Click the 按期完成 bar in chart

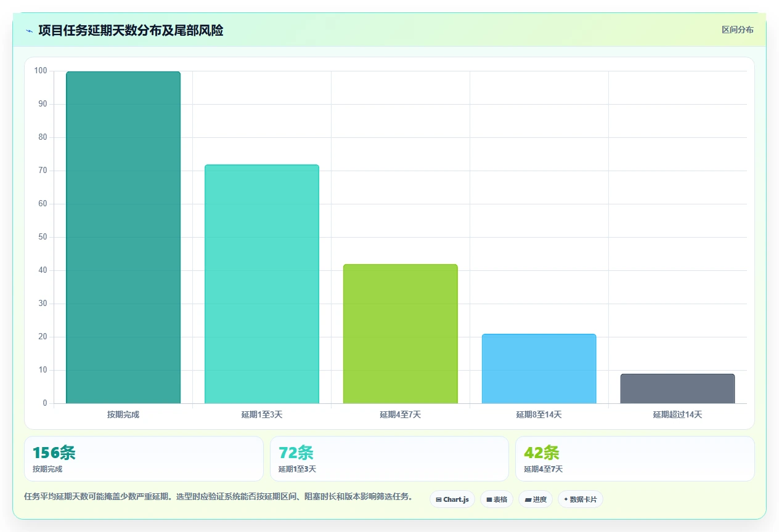pyautogui.click(x=123, y=238)
